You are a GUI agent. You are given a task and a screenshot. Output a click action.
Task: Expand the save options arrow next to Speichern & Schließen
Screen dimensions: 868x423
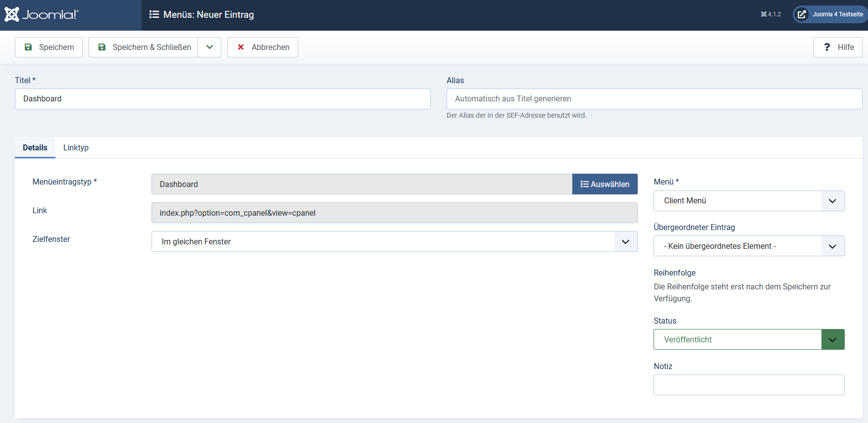(x=209, y=47)
